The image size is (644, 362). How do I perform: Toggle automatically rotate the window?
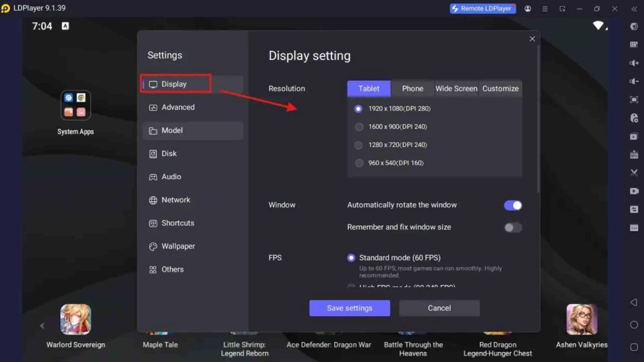click(x=513, y=205)
